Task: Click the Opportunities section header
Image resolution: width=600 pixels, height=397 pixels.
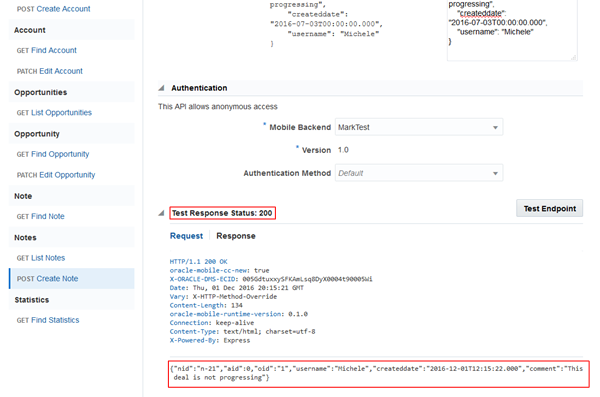Action: pyautogui.click(x=72, y=92)
